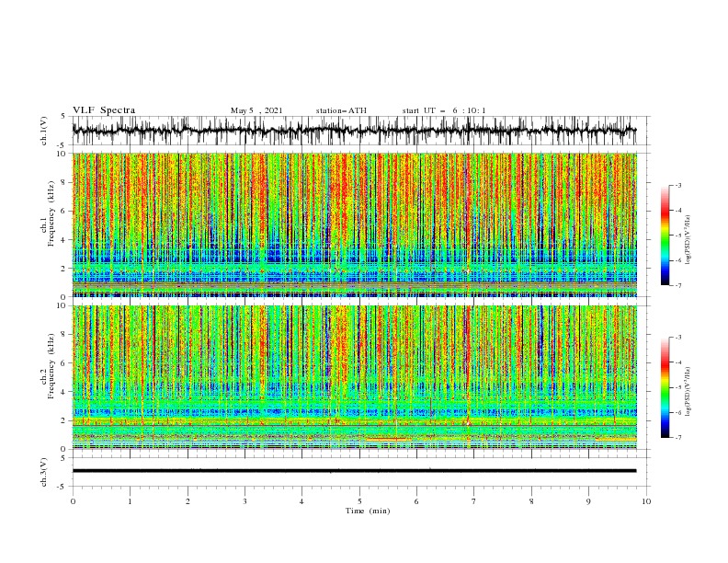The image size is (728, 563).
Task: Click the '-5' tick on ch.3(V) axis
Action: pos(62,487)
